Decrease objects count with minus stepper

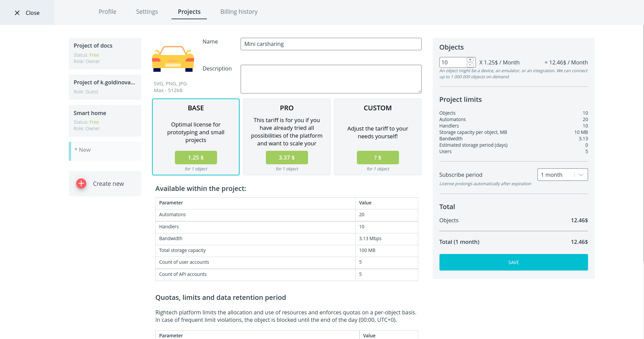[470, 65]
